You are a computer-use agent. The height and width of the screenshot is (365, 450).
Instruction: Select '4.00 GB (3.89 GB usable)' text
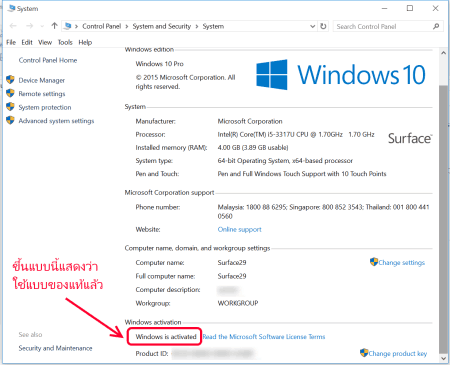(253, 148)
